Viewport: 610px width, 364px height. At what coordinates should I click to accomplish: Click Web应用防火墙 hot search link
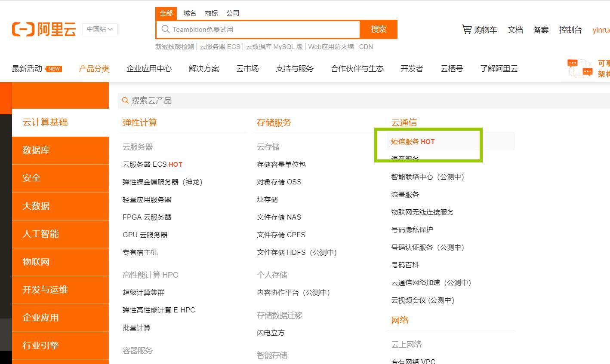coord(331,47)
